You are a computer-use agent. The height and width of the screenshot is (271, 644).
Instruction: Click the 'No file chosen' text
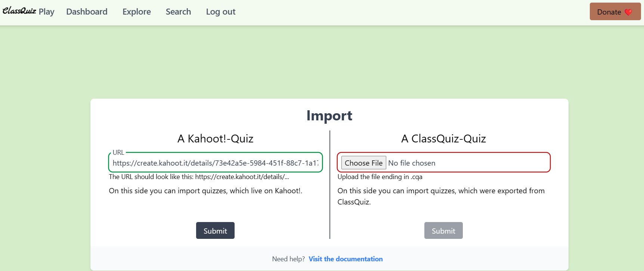click(412, 163)
